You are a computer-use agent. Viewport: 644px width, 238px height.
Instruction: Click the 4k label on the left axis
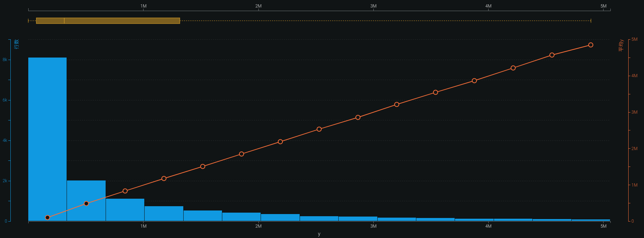[x=5, y=140]
